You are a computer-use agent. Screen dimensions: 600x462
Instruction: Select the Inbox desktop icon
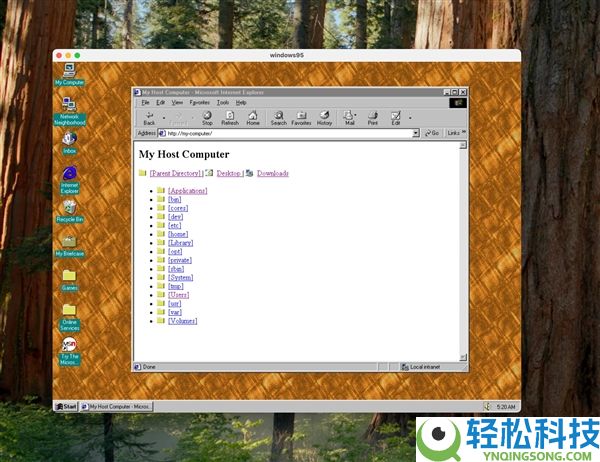pos(69,143)
